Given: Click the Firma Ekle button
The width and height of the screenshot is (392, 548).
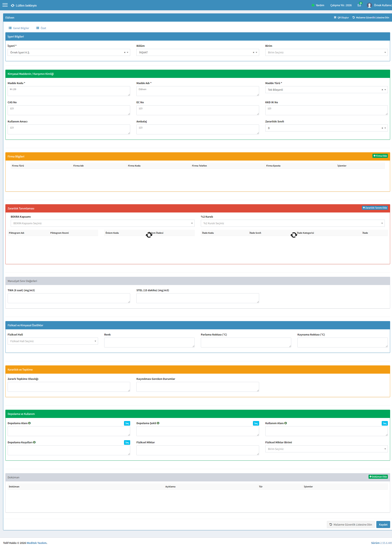Looking at the screenshot, I should click(x=380, y=156).
